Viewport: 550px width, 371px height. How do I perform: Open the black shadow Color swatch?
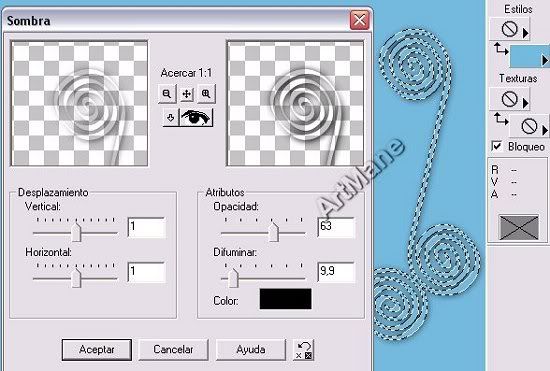tap(285, 299)
